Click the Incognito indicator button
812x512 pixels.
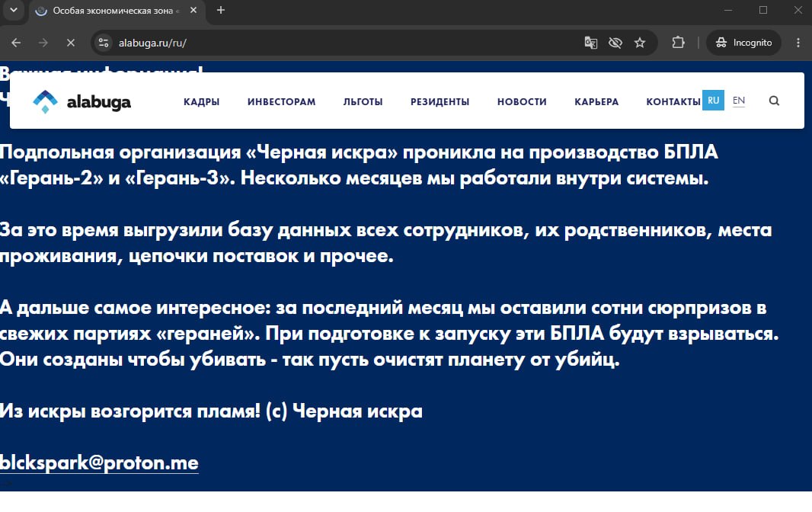click(x=743, y=43)
